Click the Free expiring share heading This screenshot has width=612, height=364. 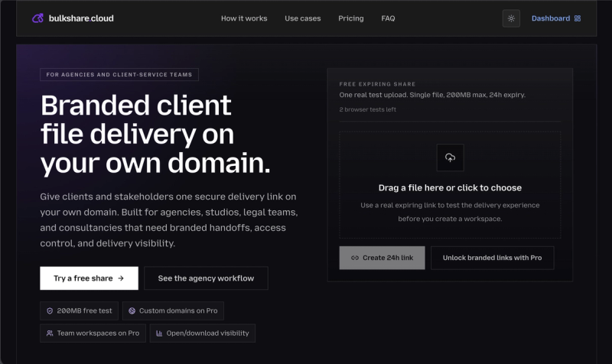pyautogui.click(x=377, y=84)
